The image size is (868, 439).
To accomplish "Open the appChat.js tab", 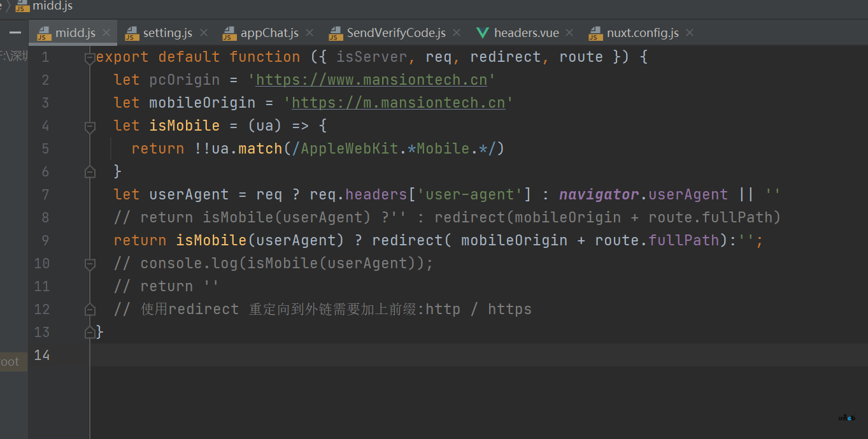I will click(x=269, y=32).
